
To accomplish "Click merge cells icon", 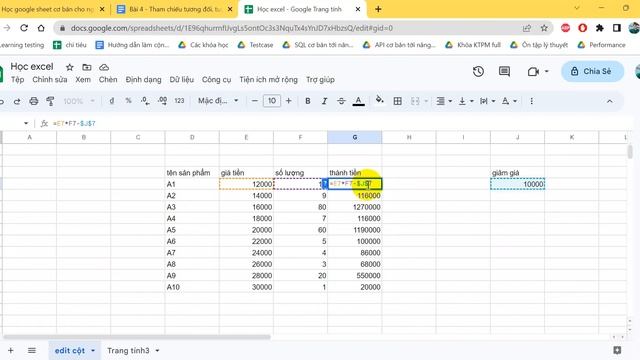I will 415,101.
